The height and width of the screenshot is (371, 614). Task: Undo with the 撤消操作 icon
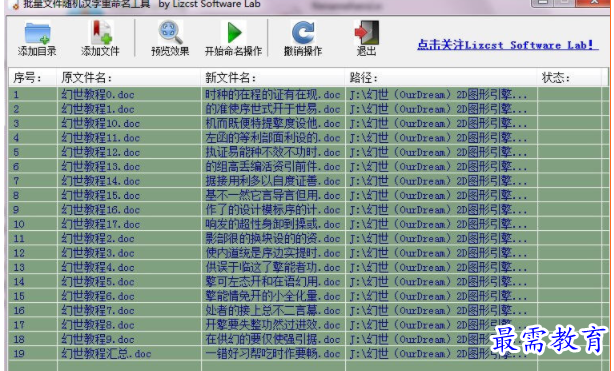[x=303, y=33]
